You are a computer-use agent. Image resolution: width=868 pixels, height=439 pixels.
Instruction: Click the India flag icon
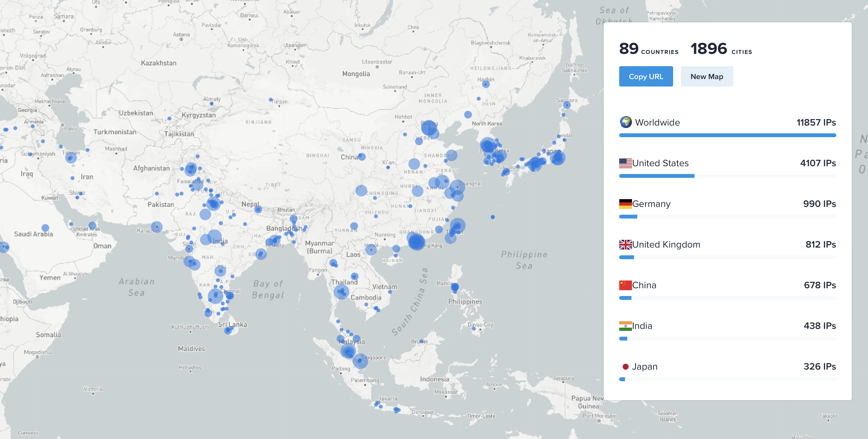click(x=625, y=326)
